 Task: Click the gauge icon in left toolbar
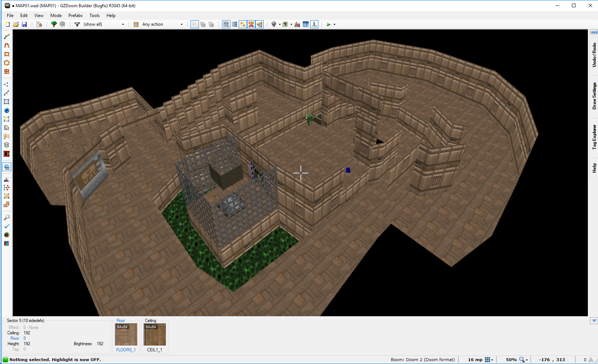tap(7, 235)
